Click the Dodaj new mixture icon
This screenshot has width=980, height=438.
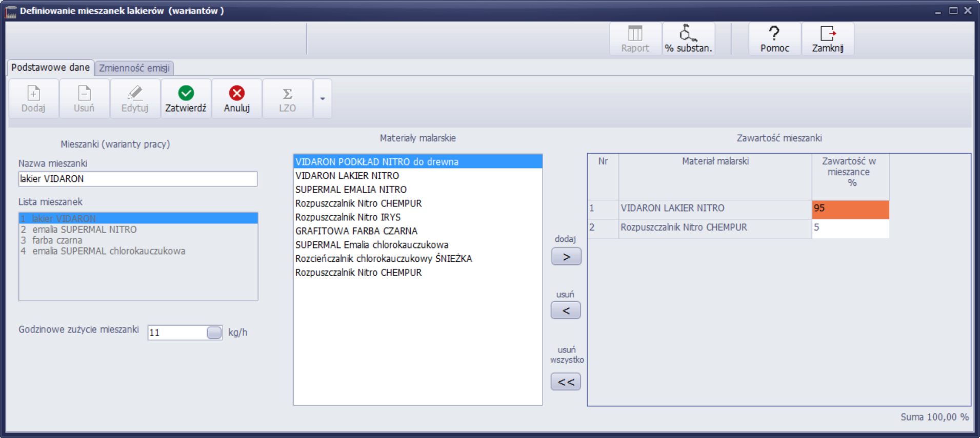(33, 99)
